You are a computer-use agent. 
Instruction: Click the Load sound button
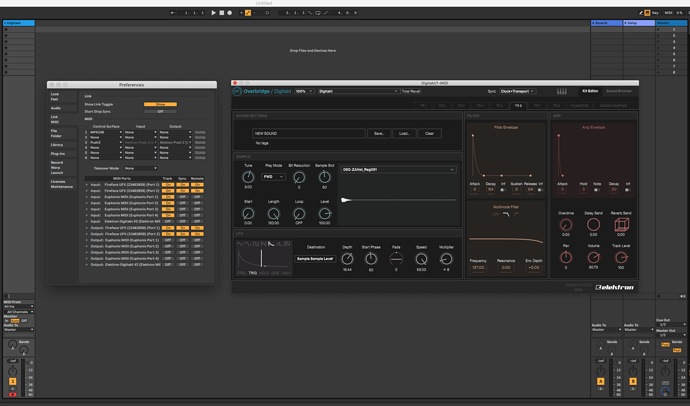[x=404, y=133]
